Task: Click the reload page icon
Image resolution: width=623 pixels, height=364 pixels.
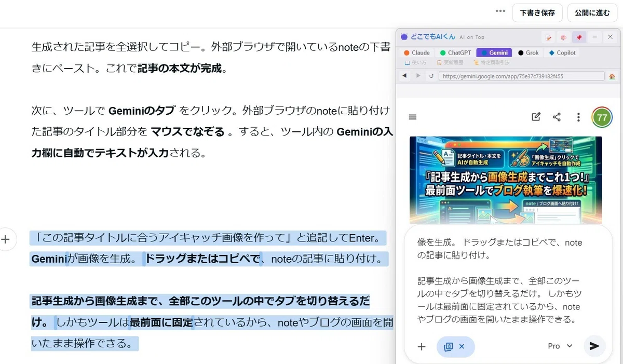Action: pos(431,76)
